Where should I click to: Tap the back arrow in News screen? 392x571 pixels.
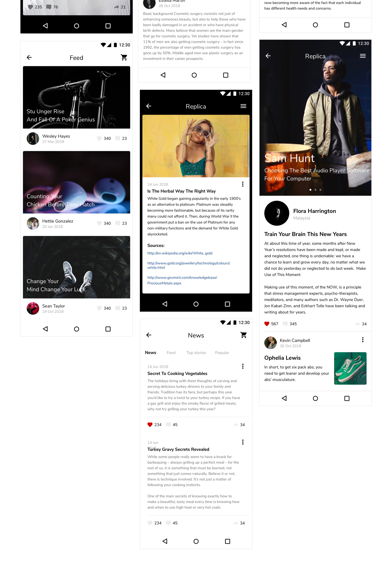(149, 335)
